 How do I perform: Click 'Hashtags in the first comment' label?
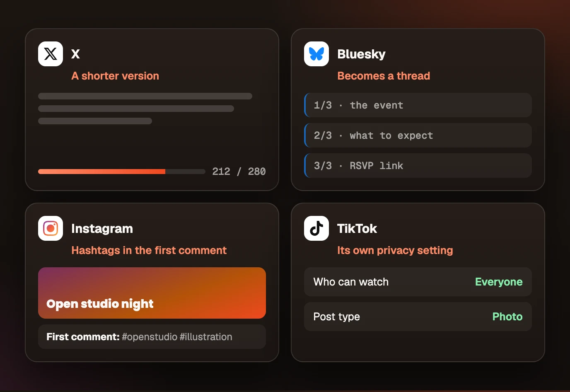click(x=149, y=250)
